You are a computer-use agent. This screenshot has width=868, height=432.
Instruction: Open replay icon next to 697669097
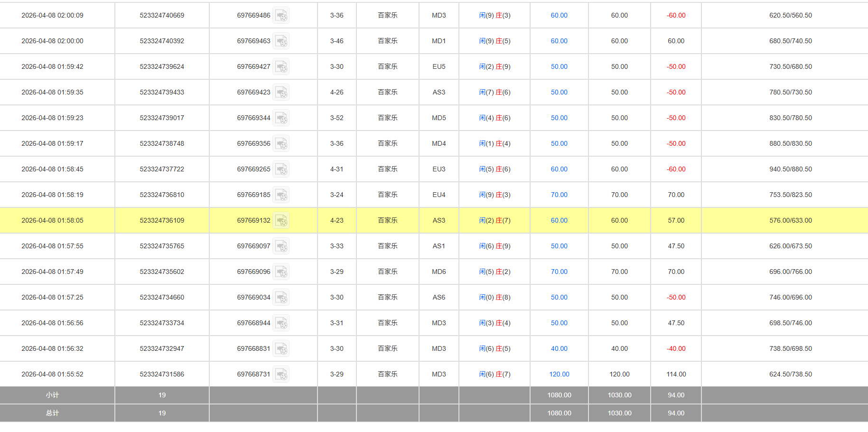pyautogui.click(x=281, y=246)
